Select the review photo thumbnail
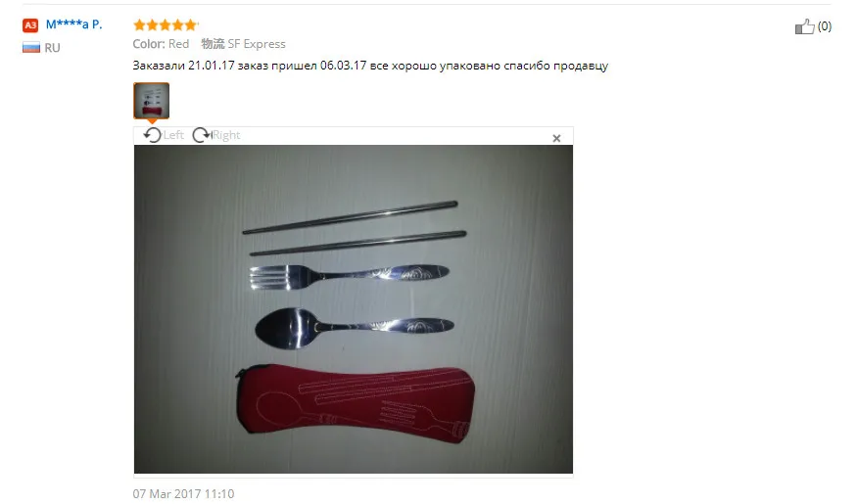The width and height of the screenshot is (857, 504). (152, 101)
